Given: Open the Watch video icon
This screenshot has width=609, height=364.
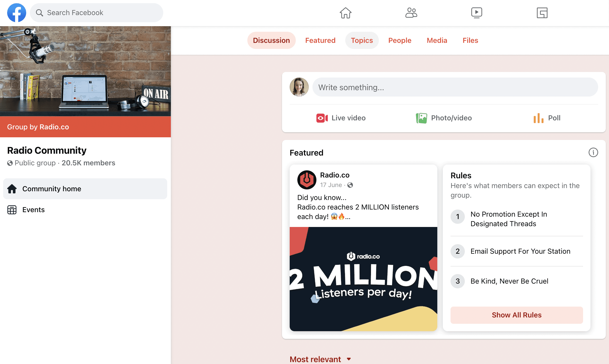Looking at the screenshot, I should (x=476, y=13).
